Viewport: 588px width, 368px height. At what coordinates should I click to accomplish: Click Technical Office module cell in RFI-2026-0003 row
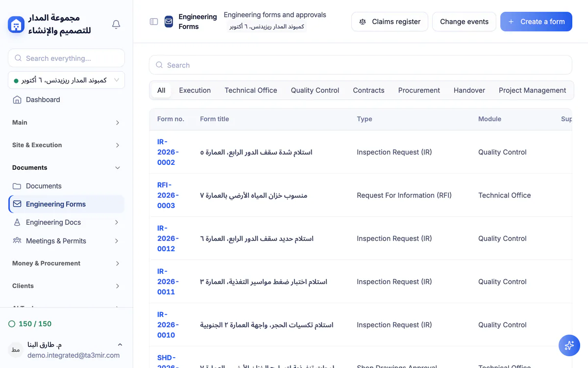pos(505,195)
